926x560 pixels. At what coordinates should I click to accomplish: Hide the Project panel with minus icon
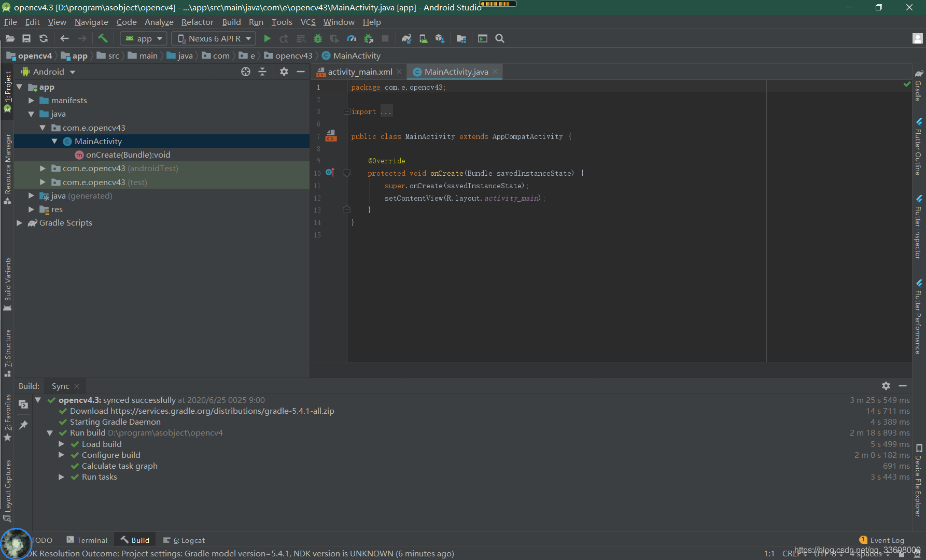tap(301, 72)
